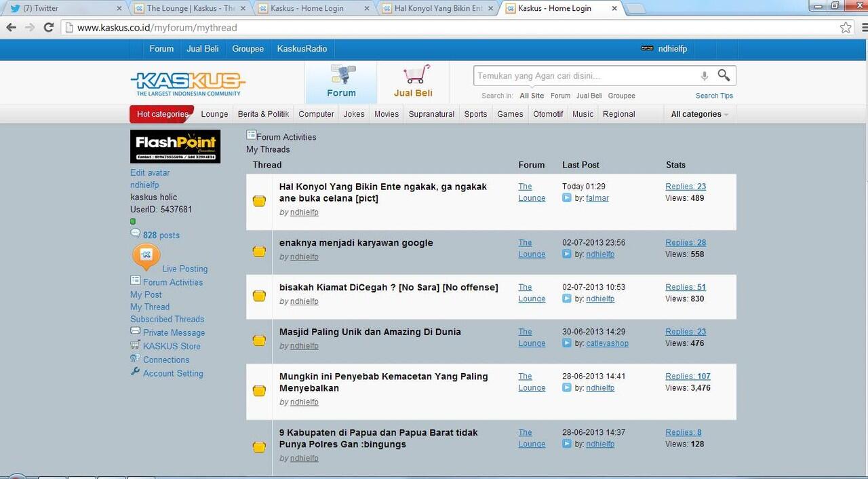Reload the page with refresh icon
The width and height of the screenshot is (868, 479).
48,28
